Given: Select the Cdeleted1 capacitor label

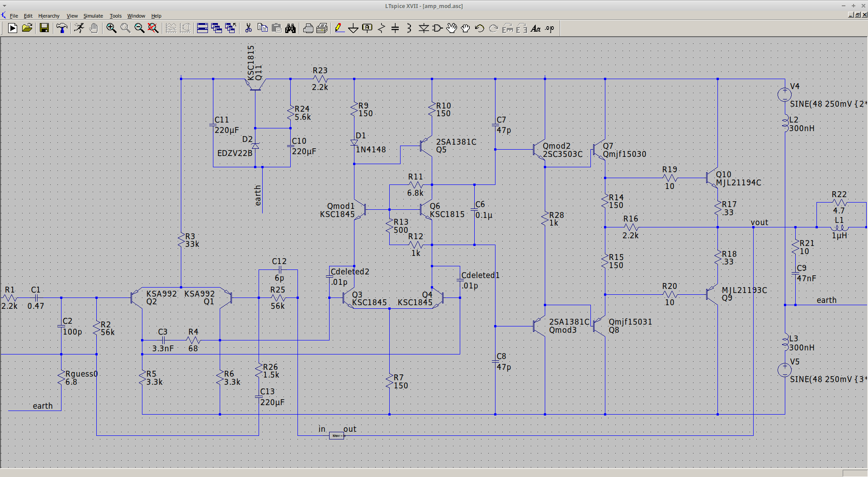Looking at the screenshot, I should coord(480,275).
